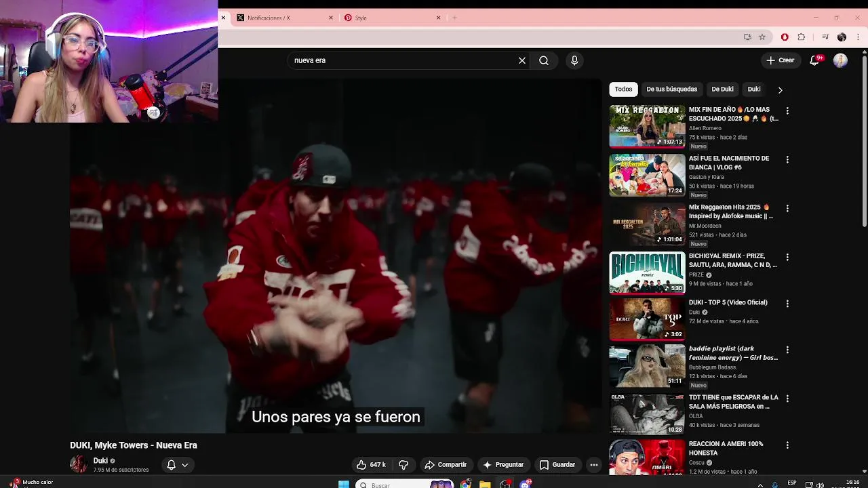Start voice search with the microphone
The height and width of the screenshot is (488, 868).
574,60
